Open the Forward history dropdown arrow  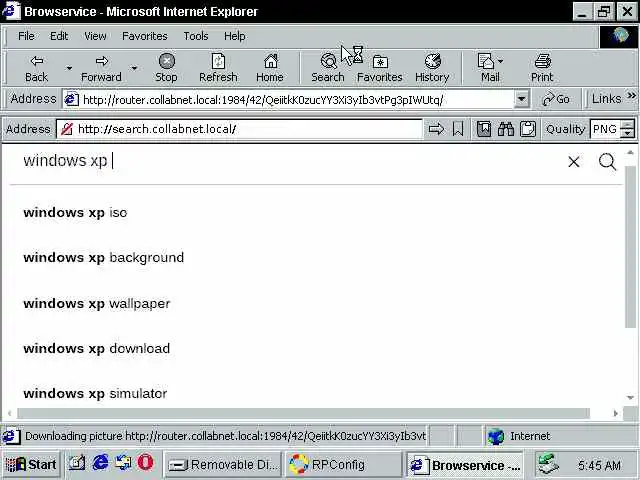[x=134, y=68]
